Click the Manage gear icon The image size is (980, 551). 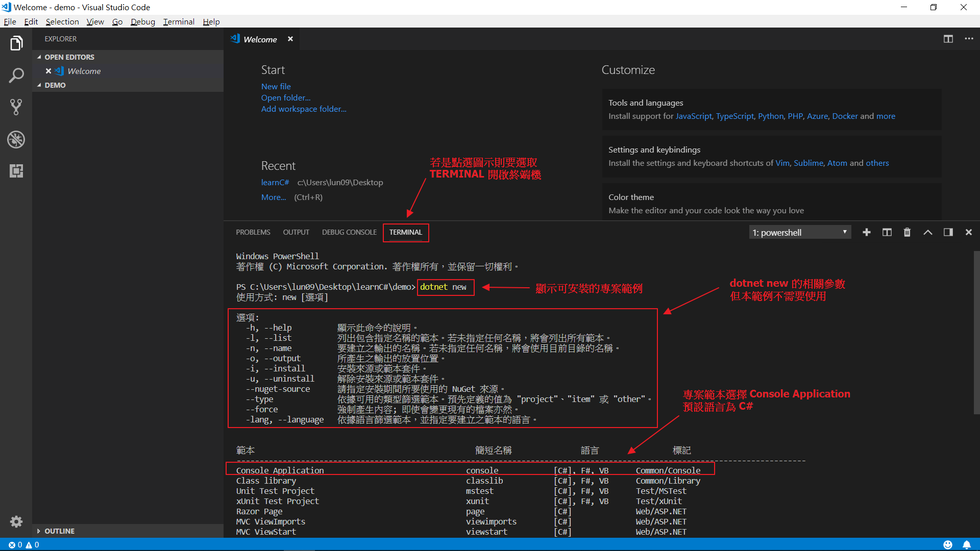coord(16,521)
